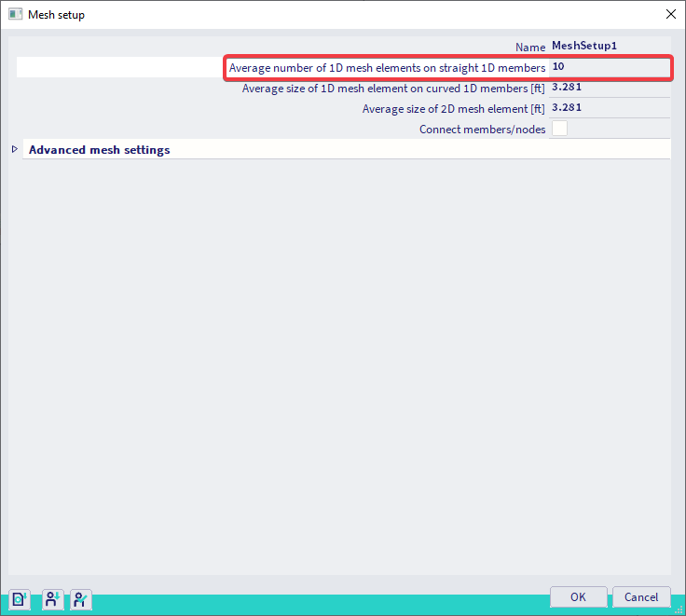Click the Advanced mesh settings header

(x=100, y=150)
